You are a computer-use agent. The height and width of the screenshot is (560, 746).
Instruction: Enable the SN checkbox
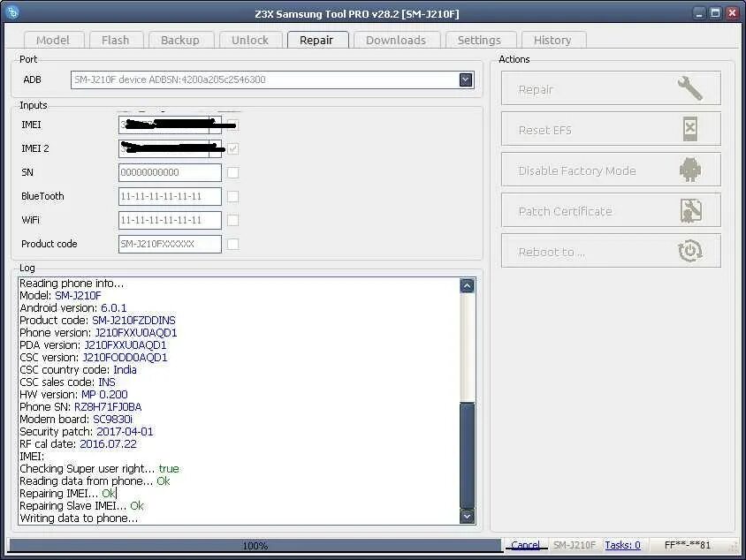pyautogui.click(x=232, y=172)
